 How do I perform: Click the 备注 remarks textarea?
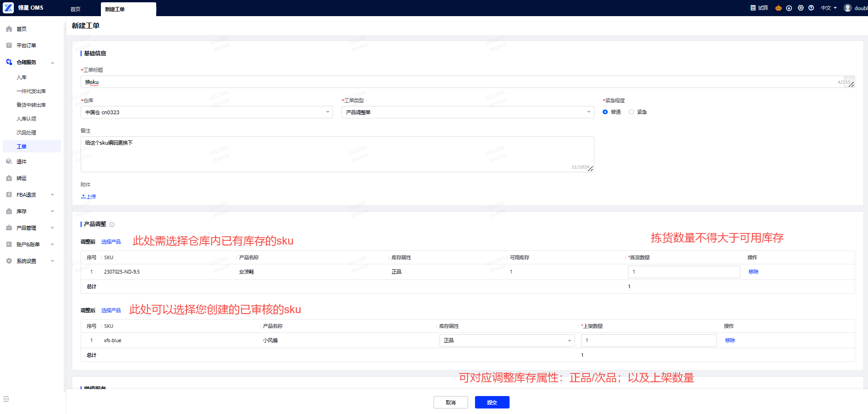tap(337, 154)
